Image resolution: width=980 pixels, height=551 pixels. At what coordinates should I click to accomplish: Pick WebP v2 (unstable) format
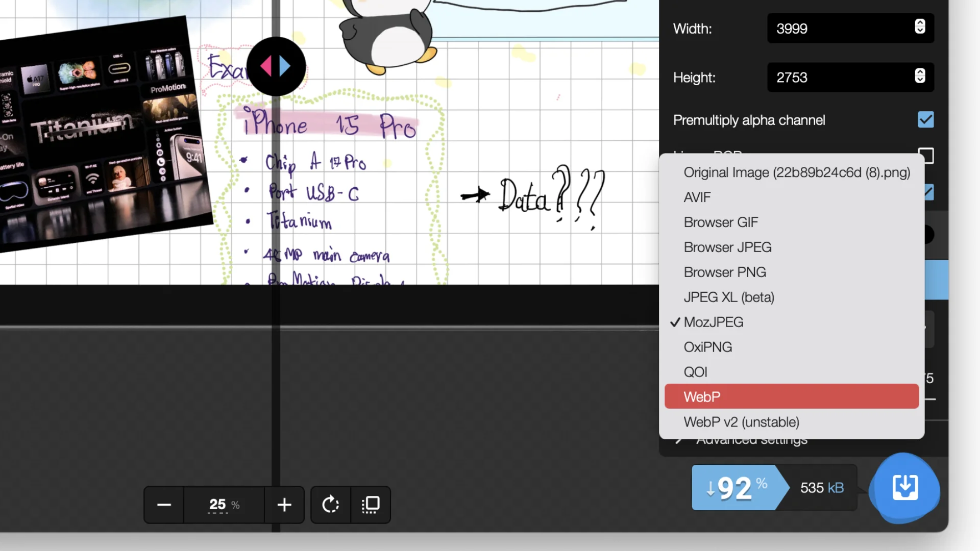[x=741, y=422]
